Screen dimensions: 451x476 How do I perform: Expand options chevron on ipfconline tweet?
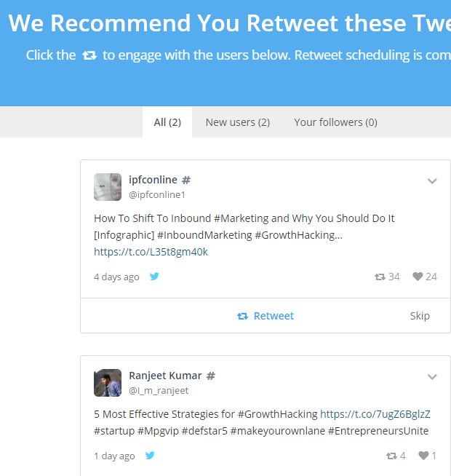pyautogui.click(x=432, y=181)
